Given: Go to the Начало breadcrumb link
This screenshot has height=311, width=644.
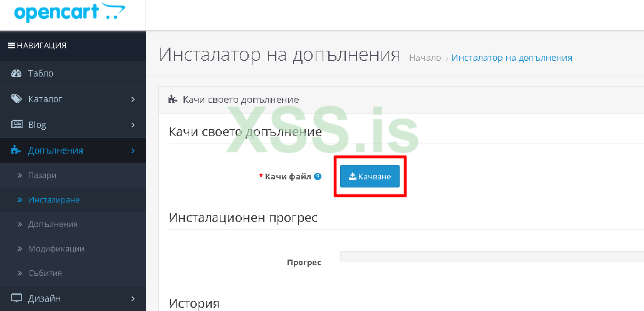Looking at the screenshot, I should (x=425, y=58).
